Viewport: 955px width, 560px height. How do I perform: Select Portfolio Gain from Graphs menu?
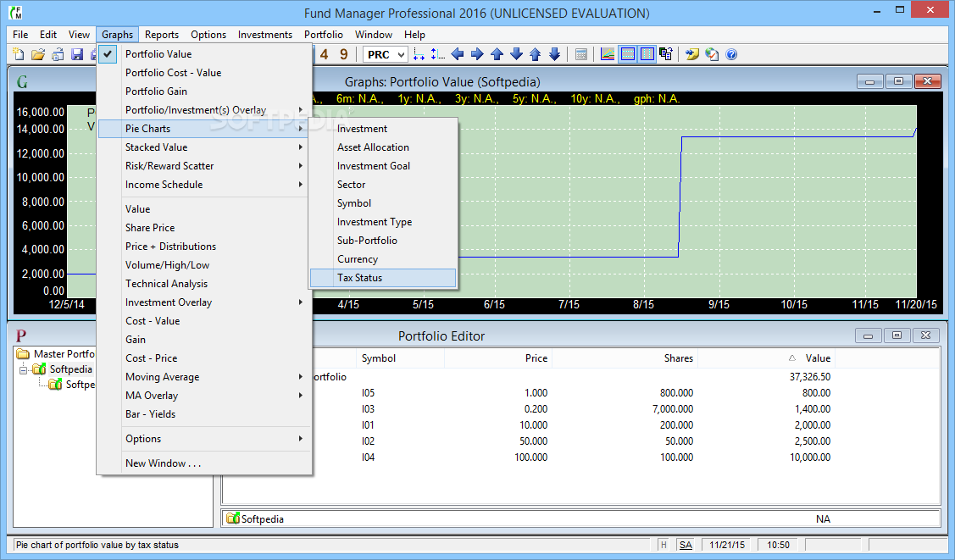(x=205, y=91)
